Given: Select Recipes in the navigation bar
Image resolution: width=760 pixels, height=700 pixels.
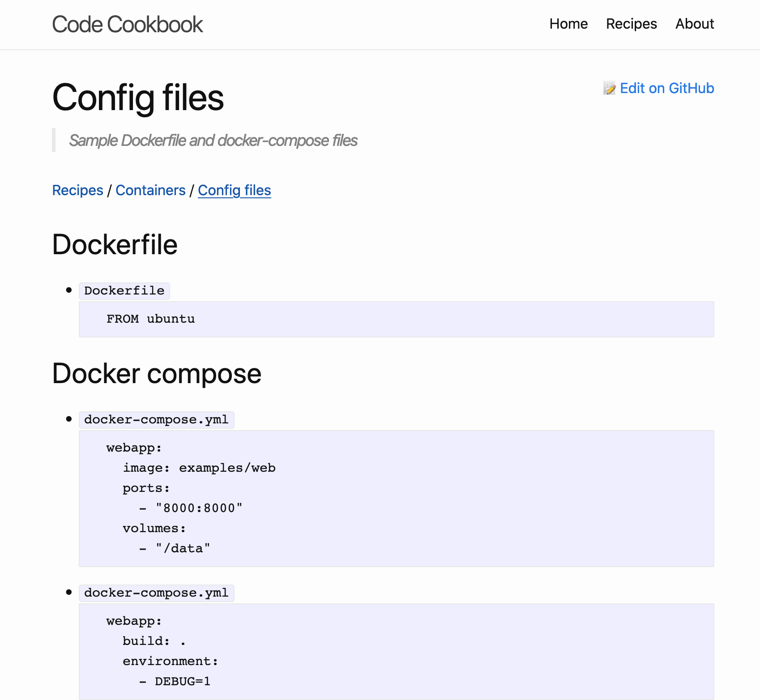Looking at the screenshot, I should 631,24.
